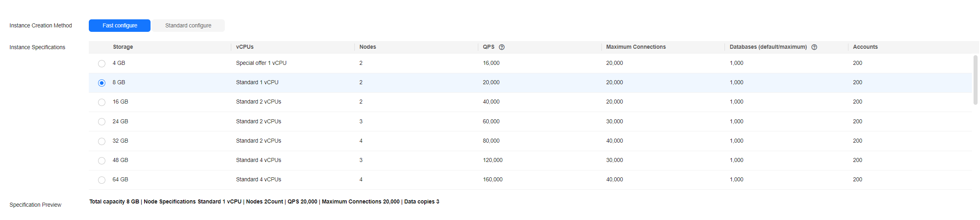
Task: Select the 4 GB storage radio button
Action: click(102, 64)
